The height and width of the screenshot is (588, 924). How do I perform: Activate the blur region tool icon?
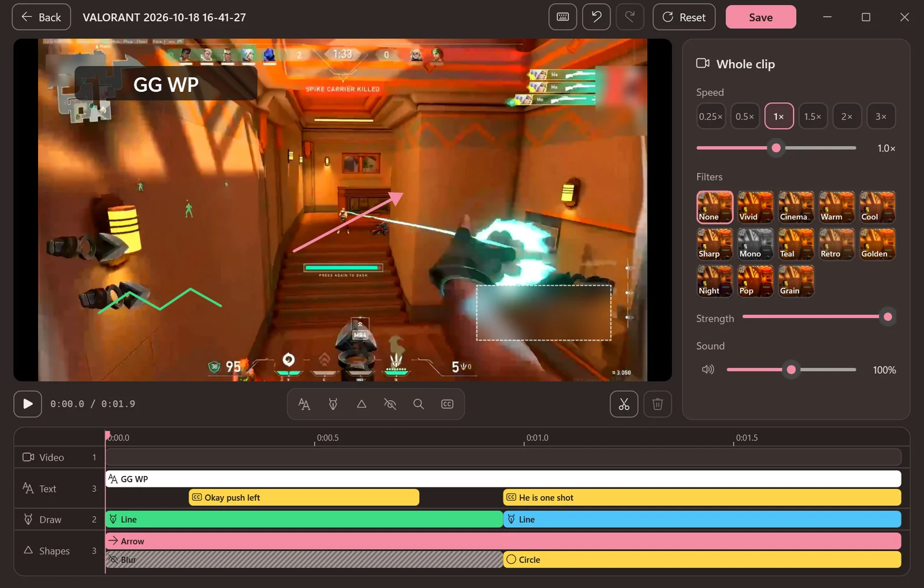[390, 404]
